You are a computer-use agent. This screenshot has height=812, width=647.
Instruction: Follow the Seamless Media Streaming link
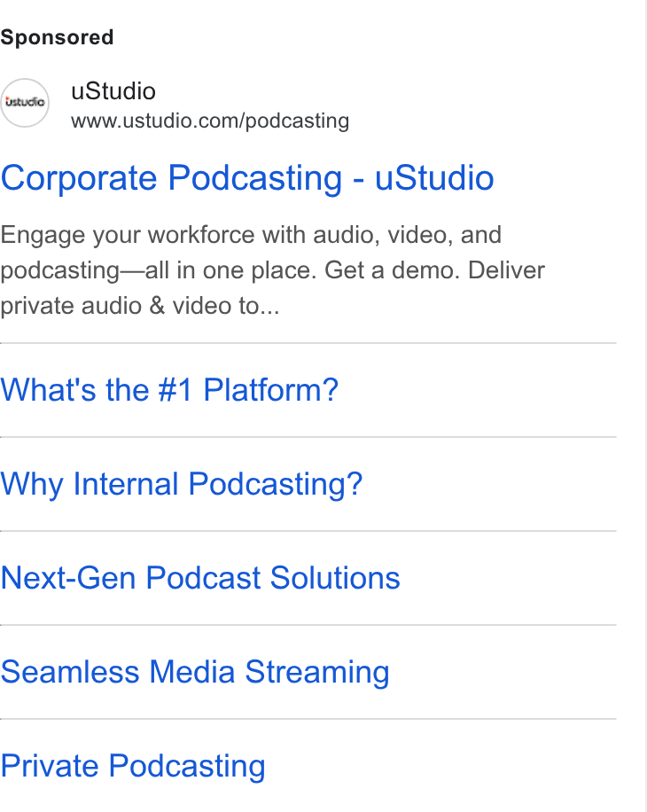click(x=195, y=673)
